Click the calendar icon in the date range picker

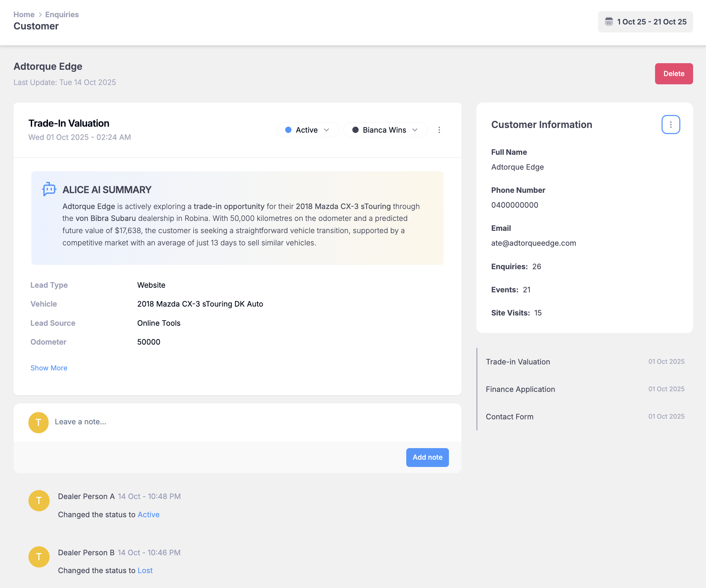[609, 21]
